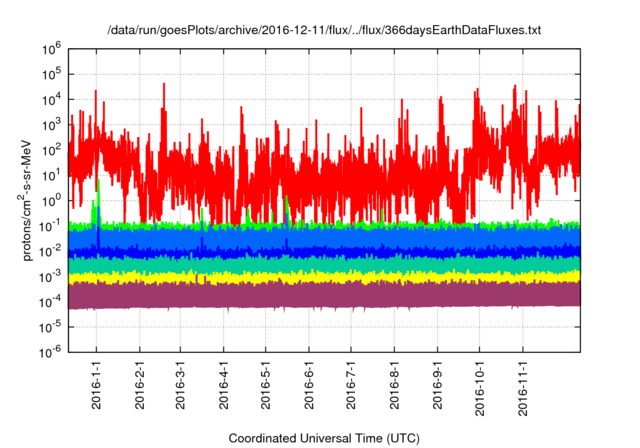640x448 pixels.
Task: Select the 2016-3-1 date tick label
Action: pos(180,385)
